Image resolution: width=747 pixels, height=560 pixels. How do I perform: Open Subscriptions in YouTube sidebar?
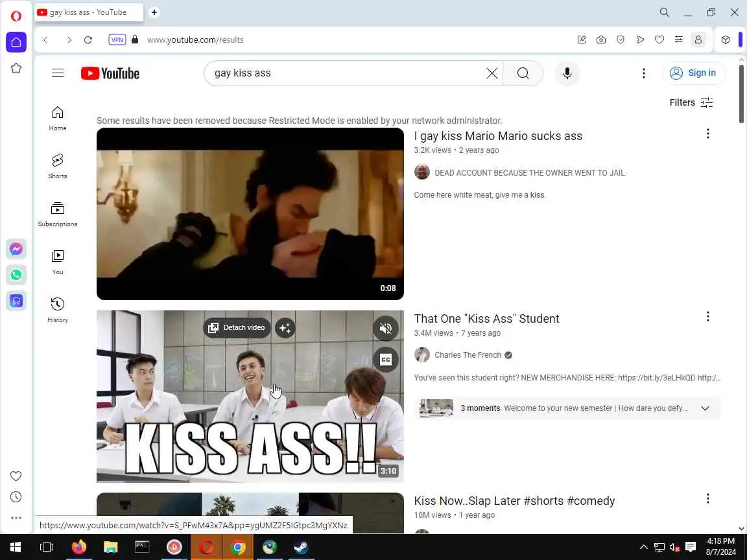[x=58, y=214]
